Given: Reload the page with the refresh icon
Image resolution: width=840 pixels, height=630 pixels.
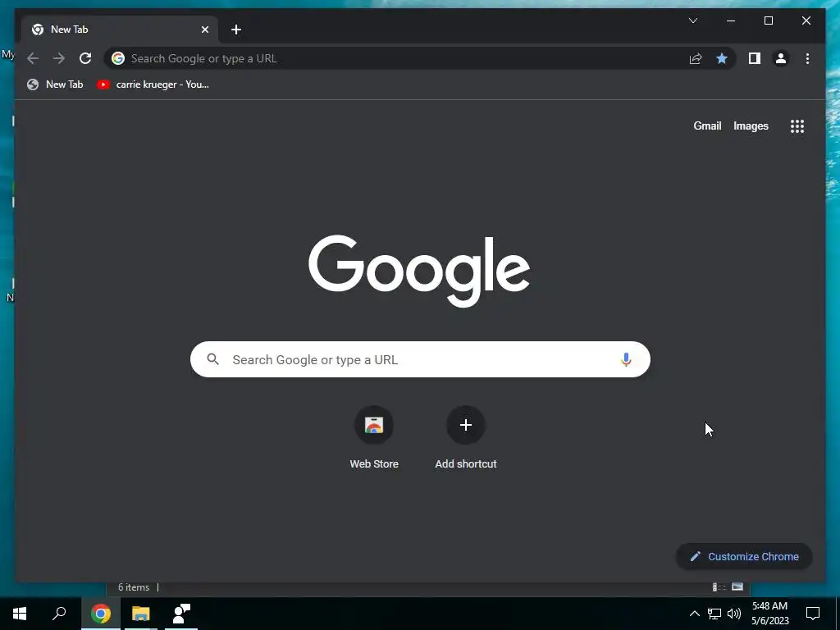Looking at the screenshot, I should [x=85, y=58].
